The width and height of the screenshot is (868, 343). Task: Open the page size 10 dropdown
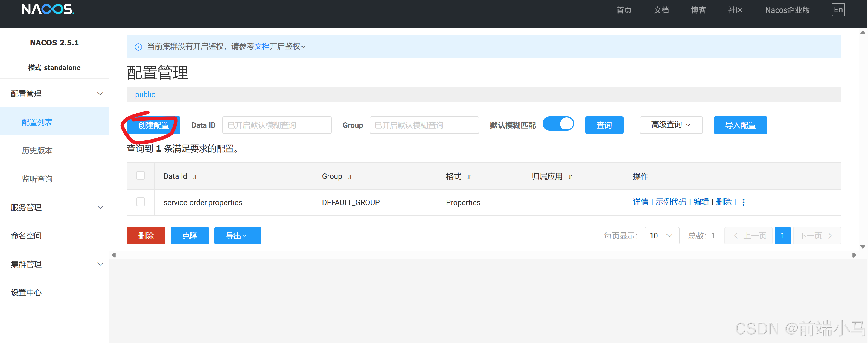click(x=662, y=236)
